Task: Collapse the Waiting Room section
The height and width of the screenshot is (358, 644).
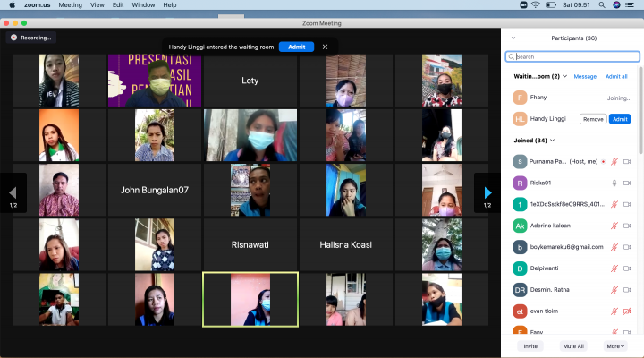Action: (x=565, y=76)
